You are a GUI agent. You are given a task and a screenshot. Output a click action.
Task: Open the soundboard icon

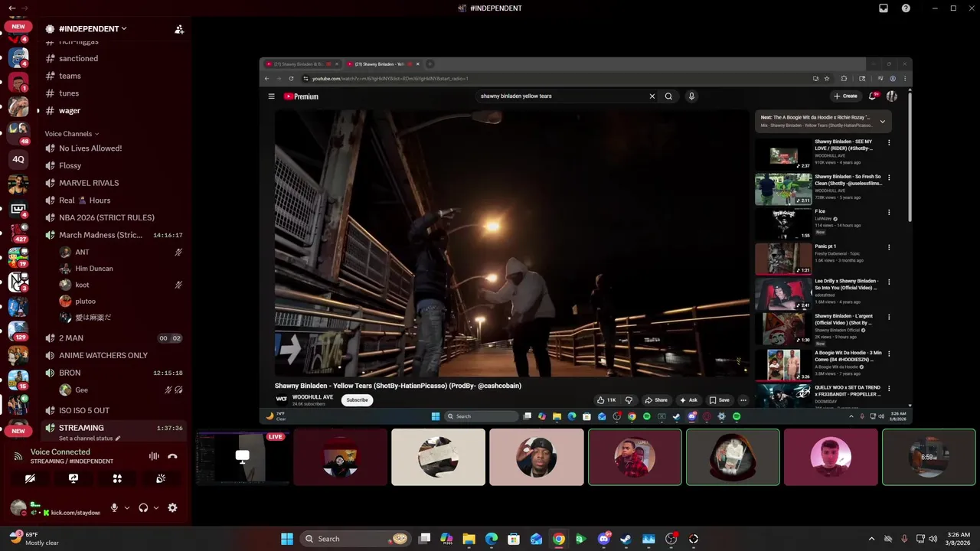[161, 478]
